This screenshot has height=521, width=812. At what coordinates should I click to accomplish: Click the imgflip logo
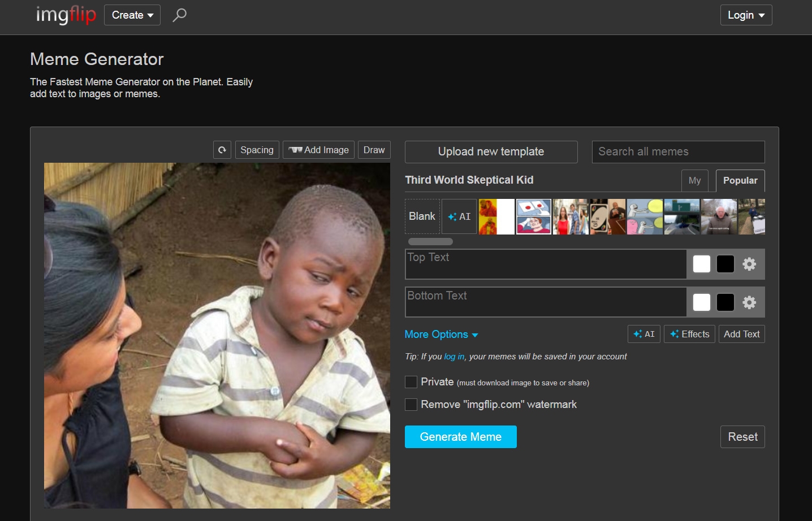pos(66,15)
